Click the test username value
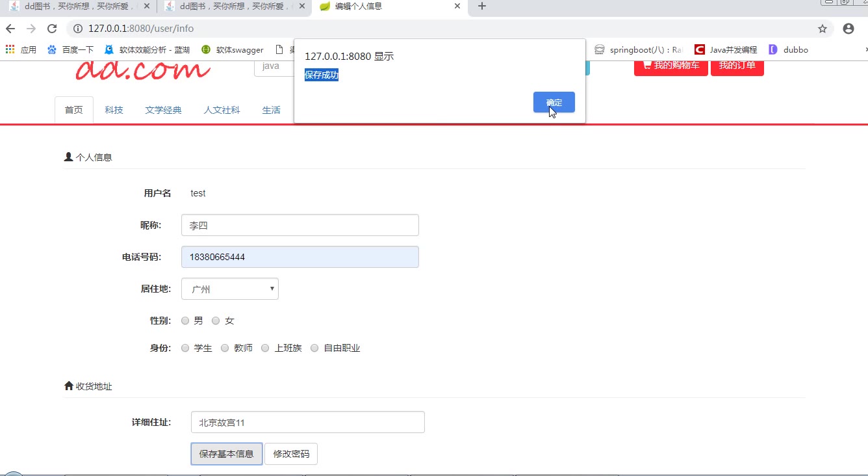 (x=198, y=193)
